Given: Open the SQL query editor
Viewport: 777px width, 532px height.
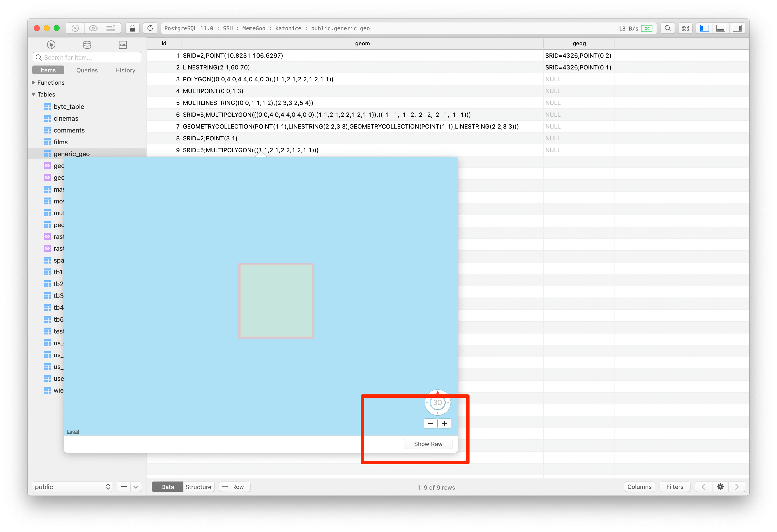Looking at the screenshot, I should tap(122, 45).
